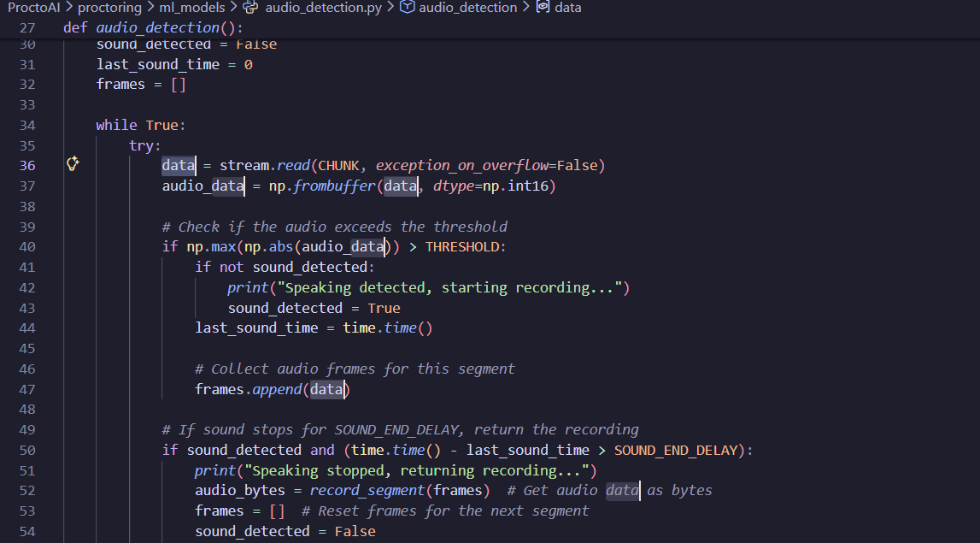Screen dimensions: 980x543
Task: Click 'try:' keyword on line 35
Action: coord(145,145)
